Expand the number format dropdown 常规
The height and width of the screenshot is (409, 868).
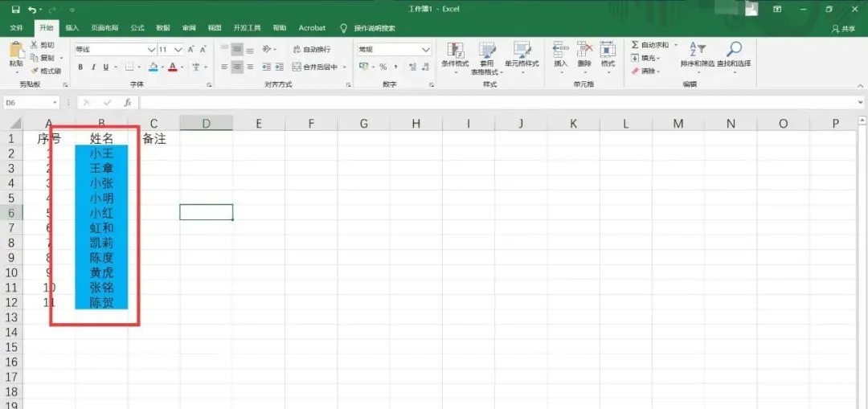[426, 50]
